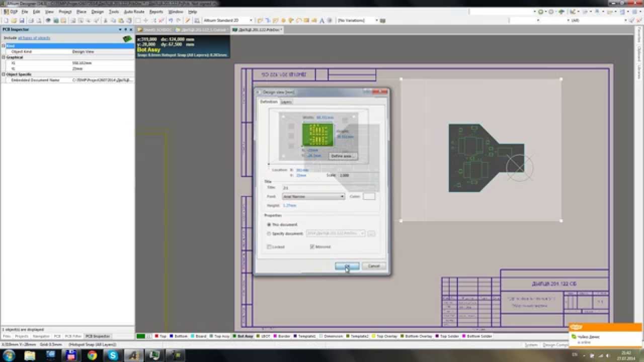Click the New document toolbar icon
Screen dimensions: 644x362
point(6,21)
